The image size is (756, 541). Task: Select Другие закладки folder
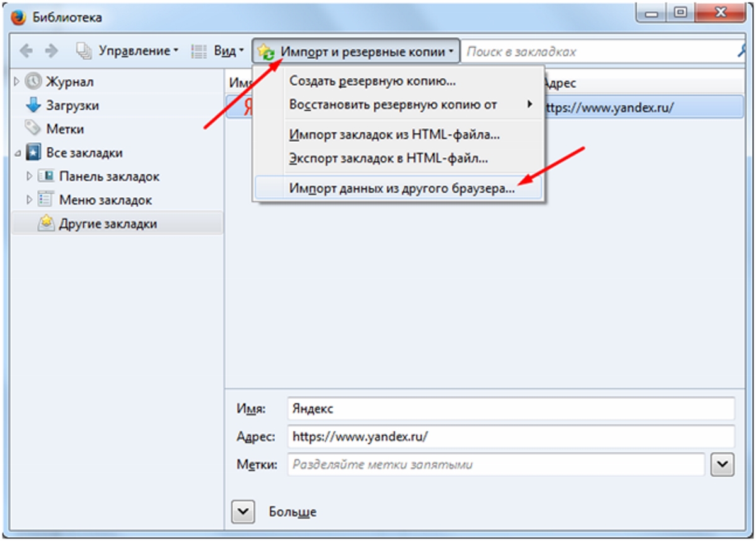[x=117, y=224]
